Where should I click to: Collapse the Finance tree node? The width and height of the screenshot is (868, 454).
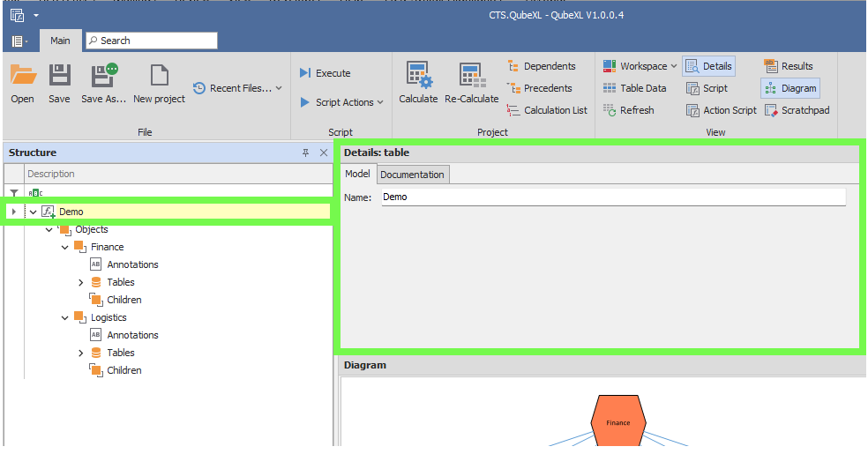tap(65, 247)
